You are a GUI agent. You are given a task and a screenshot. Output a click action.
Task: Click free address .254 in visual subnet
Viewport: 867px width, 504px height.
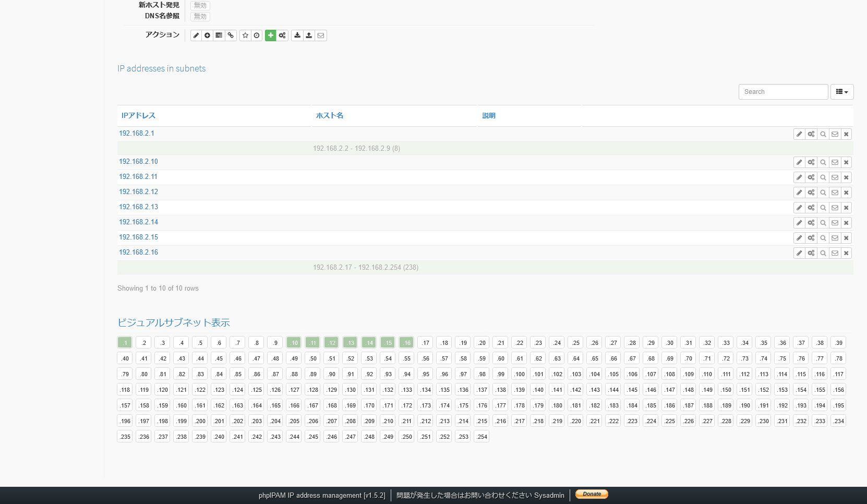coord(481,437)
